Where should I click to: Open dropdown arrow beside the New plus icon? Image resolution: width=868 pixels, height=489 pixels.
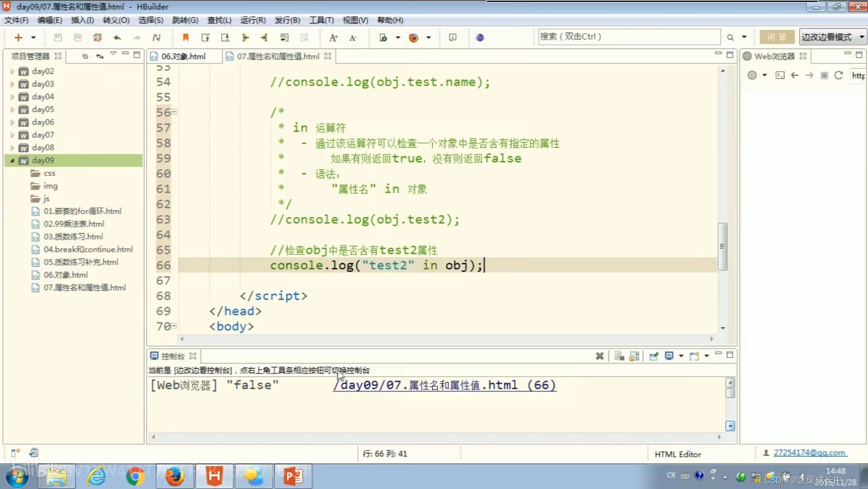[x=33, y=38]
